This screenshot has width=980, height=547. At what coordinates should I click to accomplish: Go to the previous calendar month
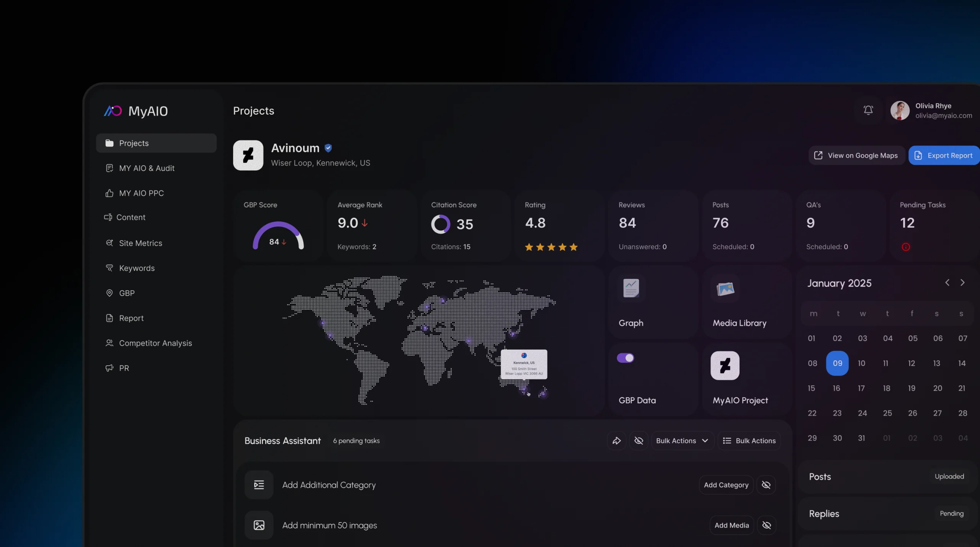pyautogui.click(x=947, y=283)
